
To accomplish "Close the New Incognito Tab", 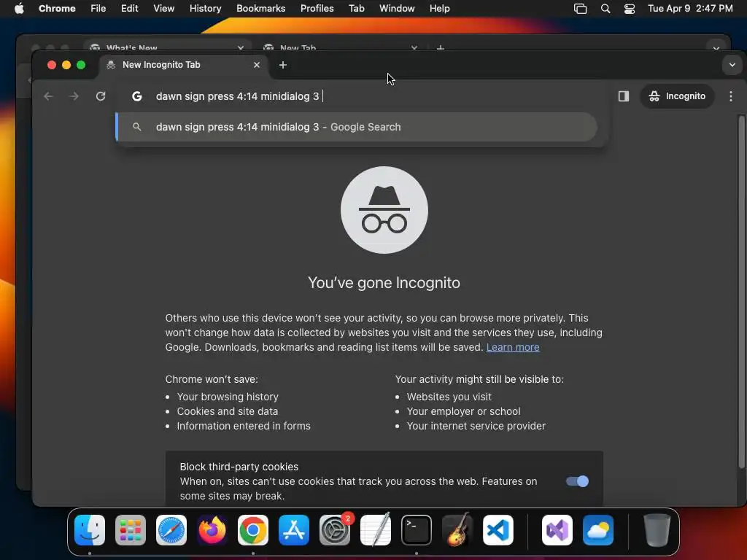I will click(257, 65).
